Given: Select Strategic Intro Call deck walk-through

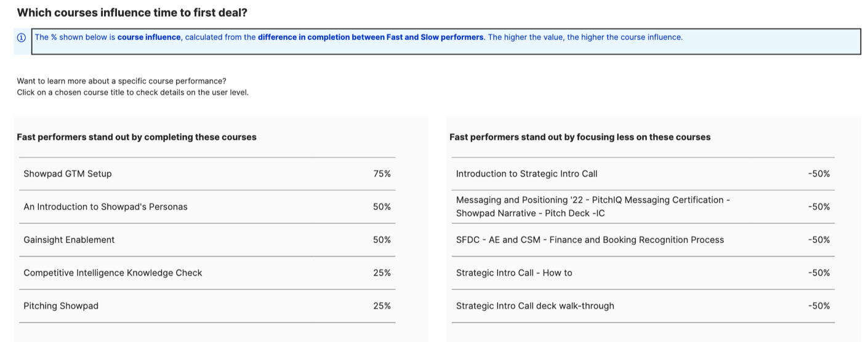Looking at the screenshot, I should point(535,306).
